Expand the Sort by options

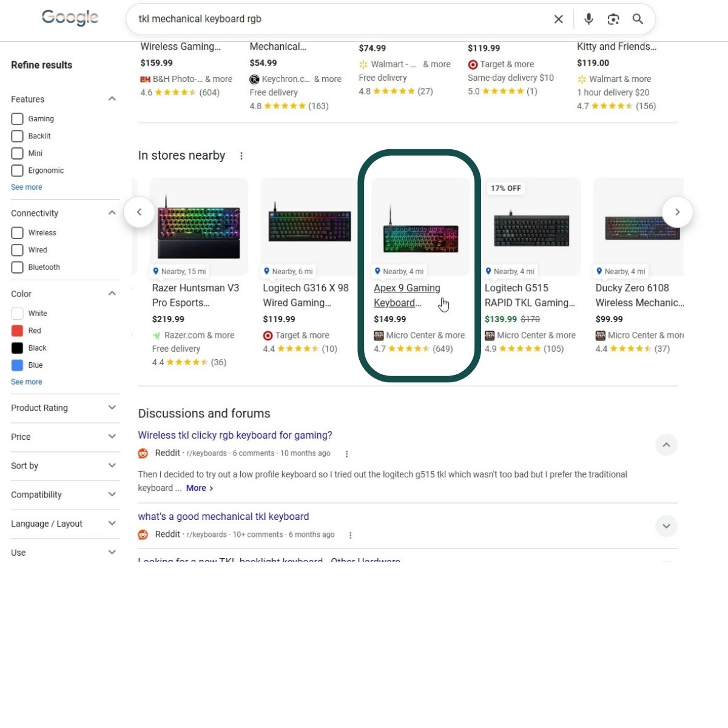(x=112, y=465)
